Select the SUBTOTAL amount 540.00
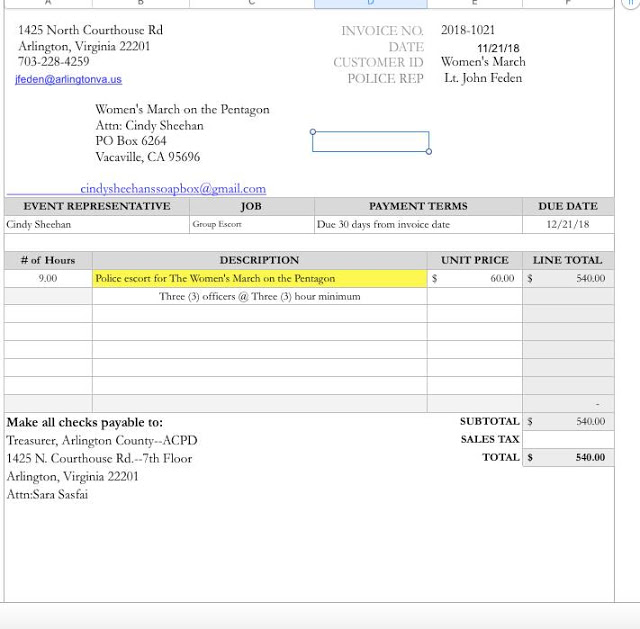 [x=568, y=422]
